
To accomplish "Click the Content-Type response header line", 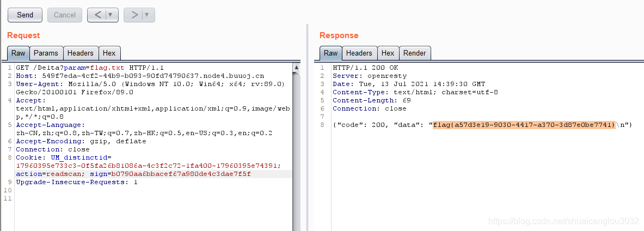I will pyautogui.click(x=415, y=92).
